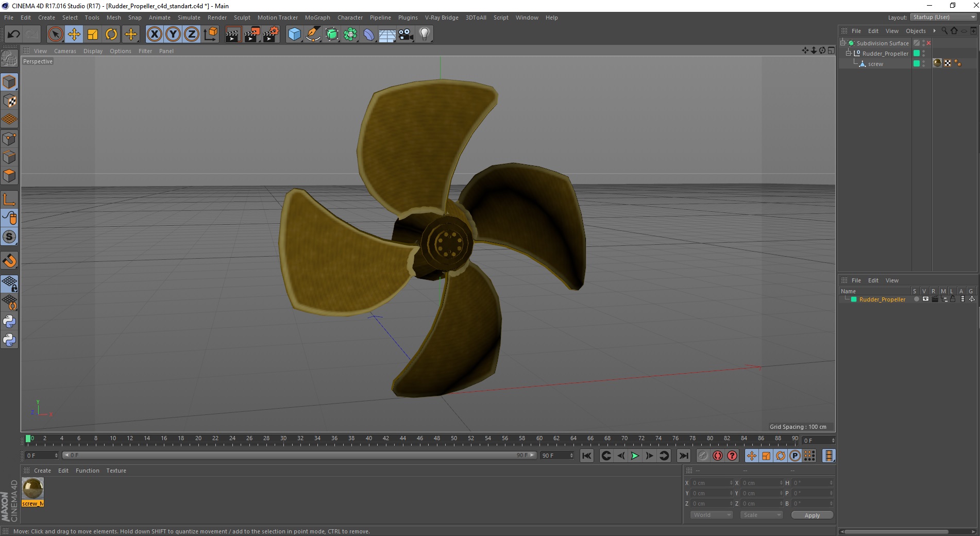Open the Scale mode dropdown
This screenshot has height=536, width=980.
coord(762,515)
